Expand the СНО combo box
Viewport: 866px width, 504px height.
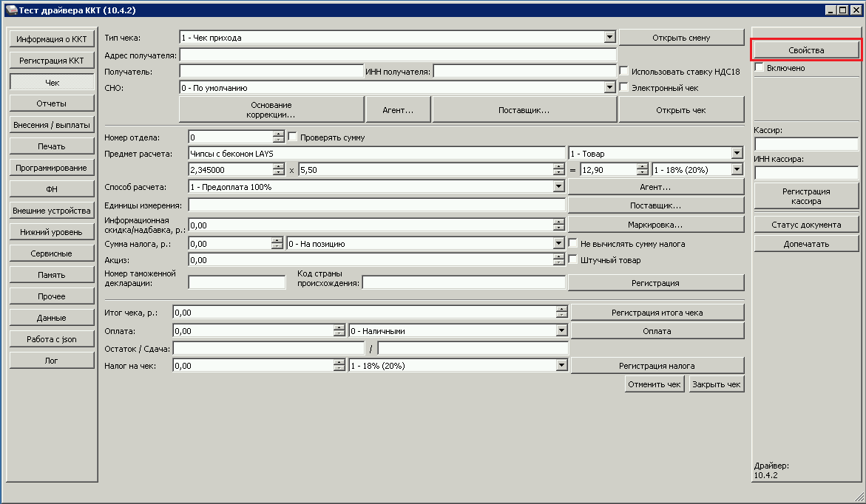(609, 88)
